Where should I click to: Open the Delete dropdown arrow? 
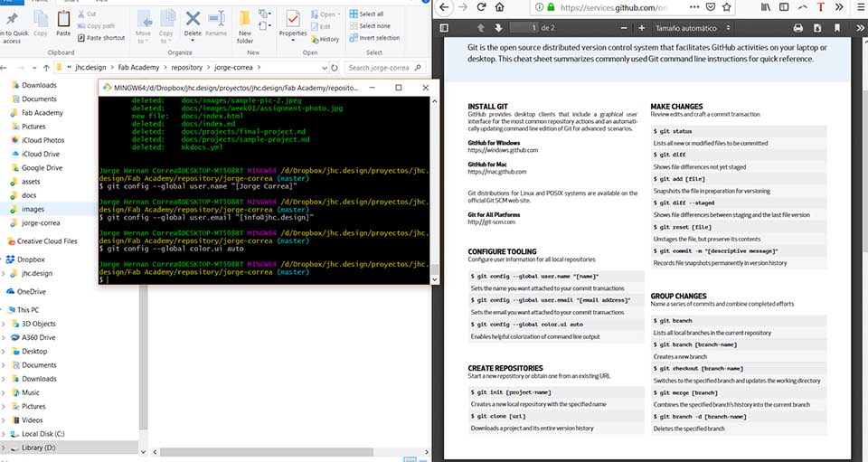[x=193, y=41]
